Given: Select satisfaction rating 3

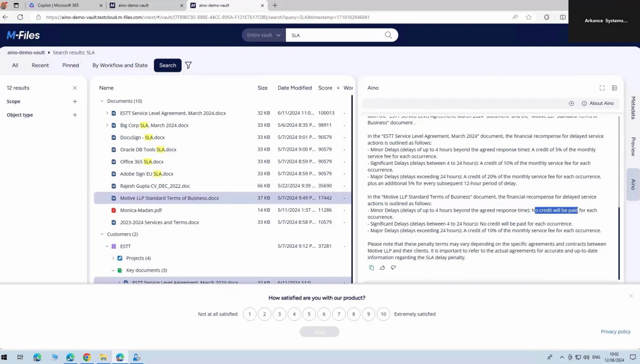Looking at the screenshot, I should [x=279, y=314].
